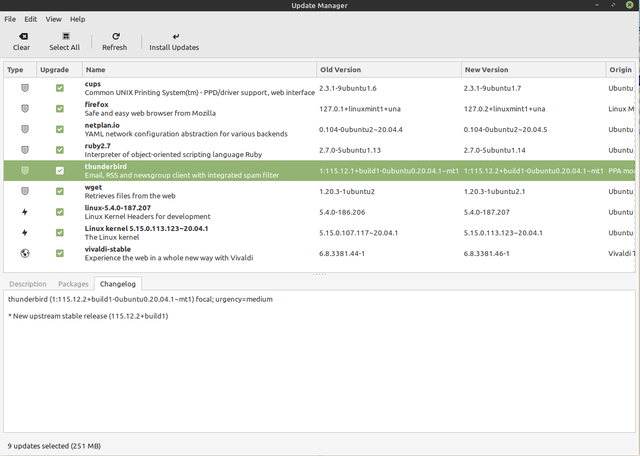640x456 pixels.
Task: Select the vivaldi-stable package name
Action: click(x=108, y=249)
